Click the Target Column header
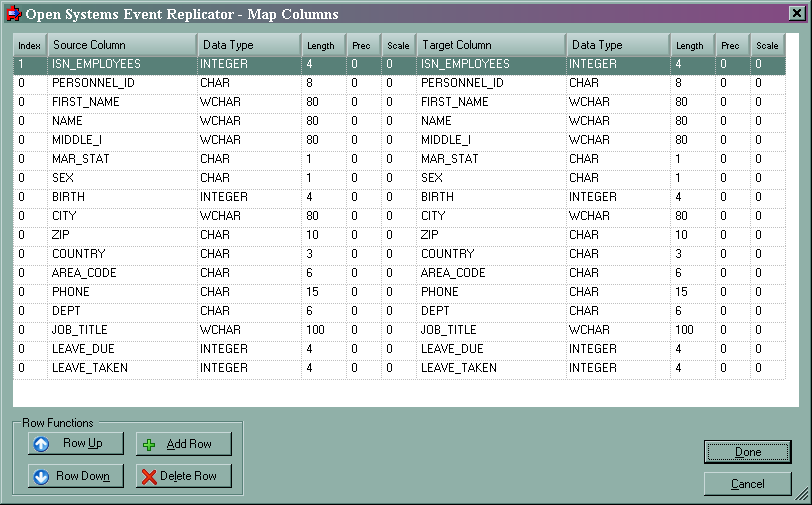 point(490,46)
